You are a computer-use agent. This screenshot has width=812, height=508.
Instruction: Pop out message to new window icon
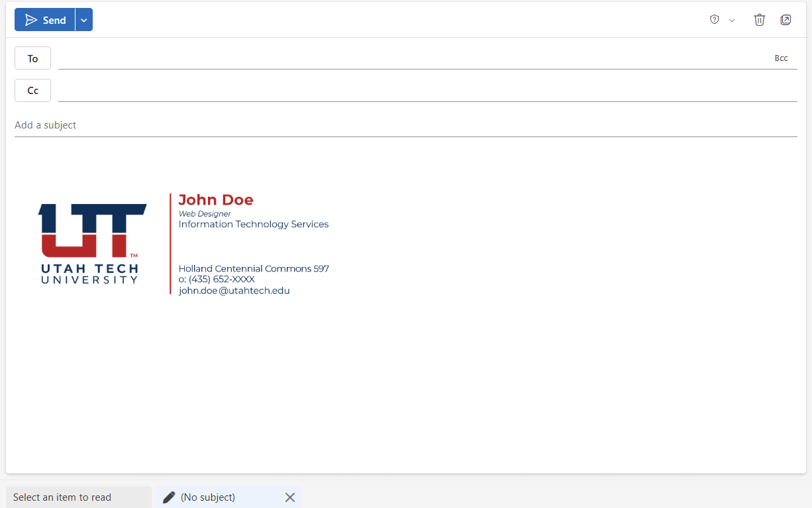click(786, 20)
